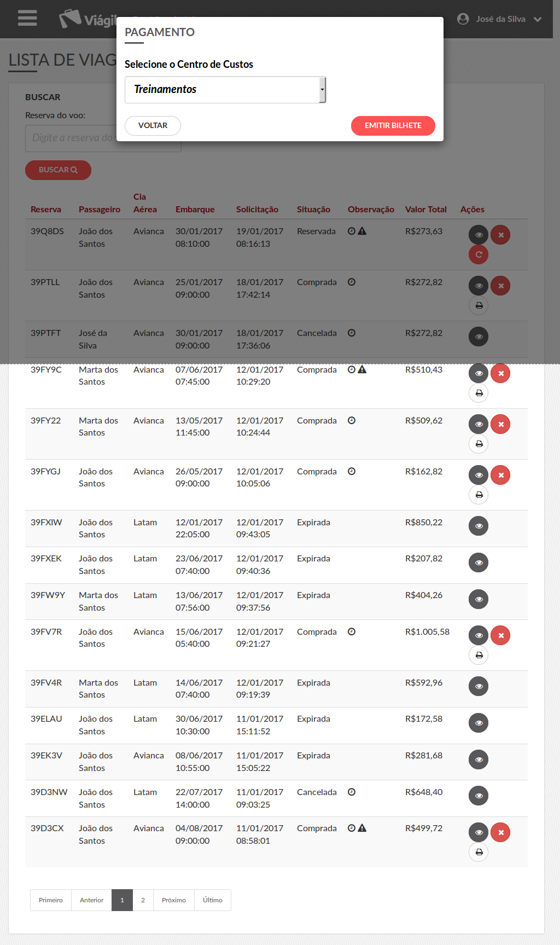Click the Emitir Bilhete button
The height and width of the screenshot is (945, 560).
(393, 125)
